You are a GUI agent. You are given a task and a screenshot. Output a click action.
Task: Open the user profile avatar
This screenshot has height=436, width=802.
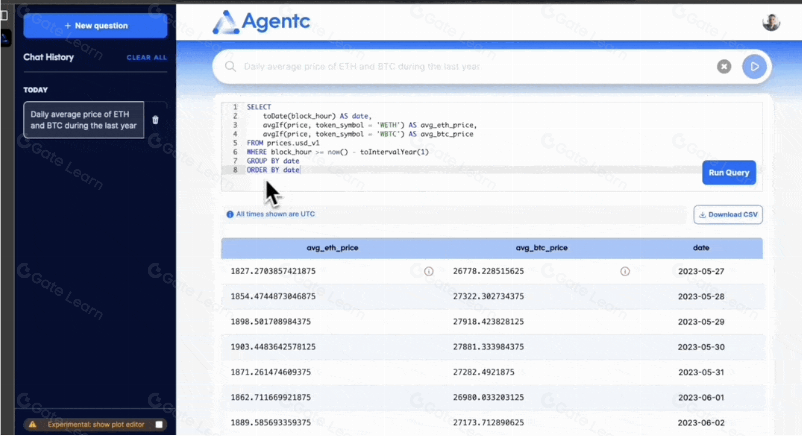pyautogui.click(x=771, y=22)
